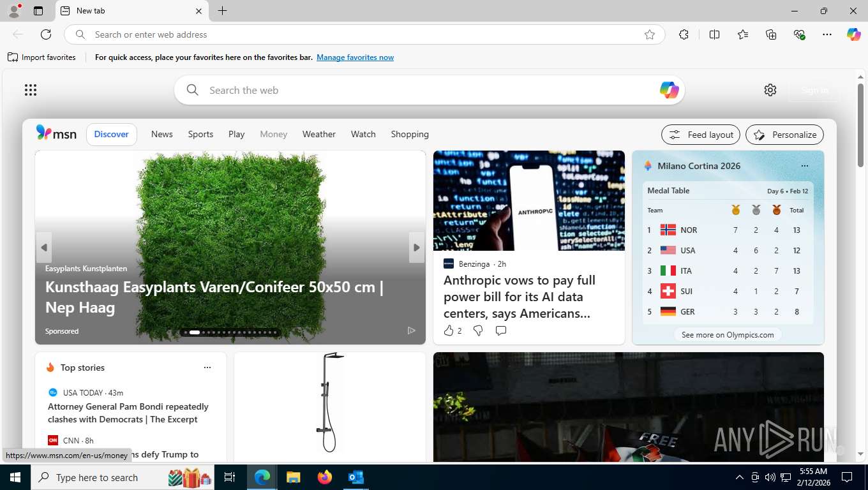Open the Favorites list icon
This screenshot has height=490, width=868.
[x=743, y=34]
